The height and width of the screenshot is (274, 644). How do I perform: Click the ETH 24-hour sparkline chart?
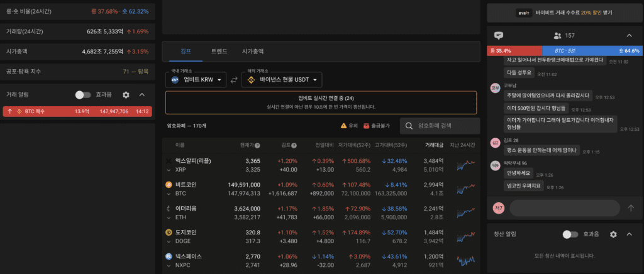click(x=466, y=212)
